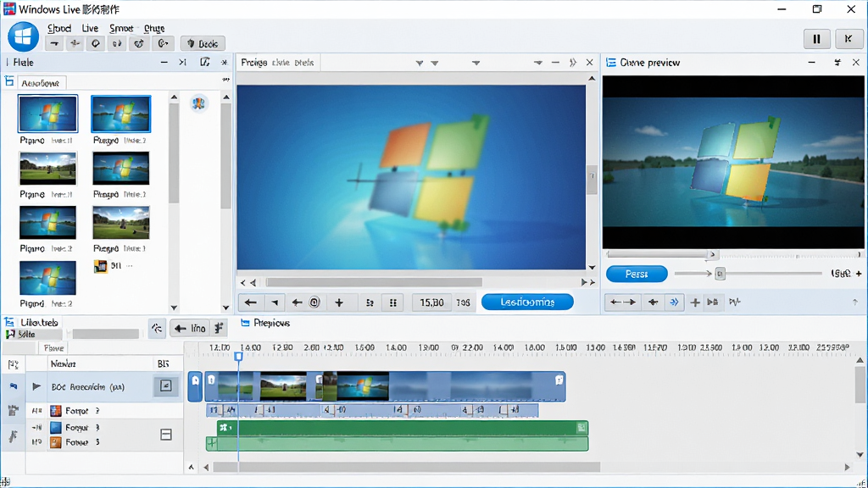Open the Smoet menu
This screenshot has width=868, height=488.
(x=120, y=28)
